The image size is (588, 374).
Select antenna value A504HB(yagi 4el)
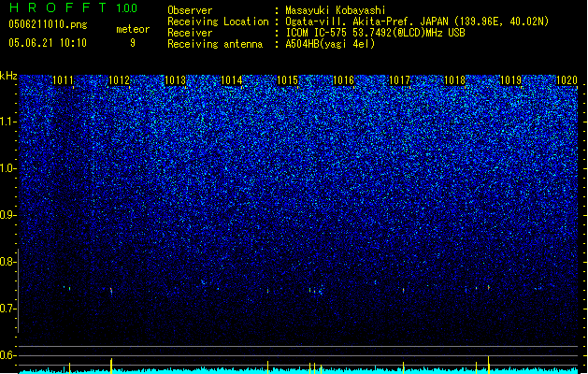[x=330, y=44]
